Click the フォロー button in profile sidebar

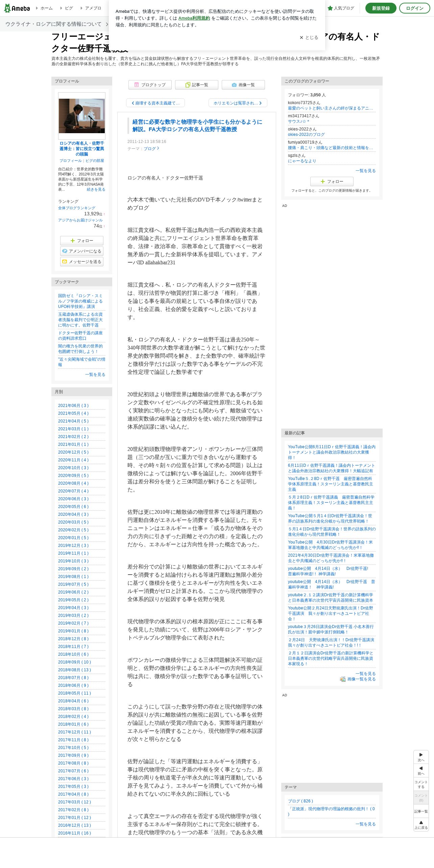82,241
